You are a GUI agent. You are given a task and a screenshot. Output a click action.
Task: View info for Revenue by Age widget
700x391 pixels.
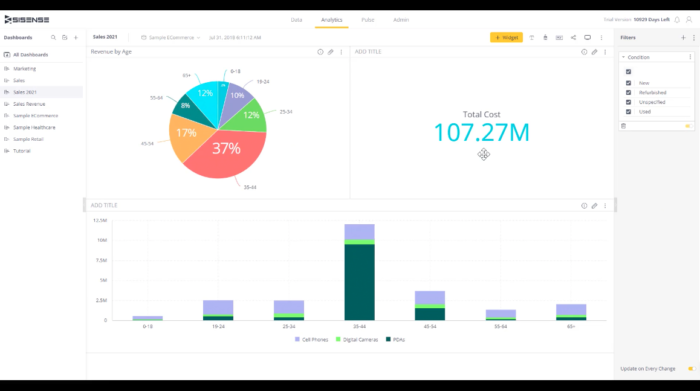[320, 52]
